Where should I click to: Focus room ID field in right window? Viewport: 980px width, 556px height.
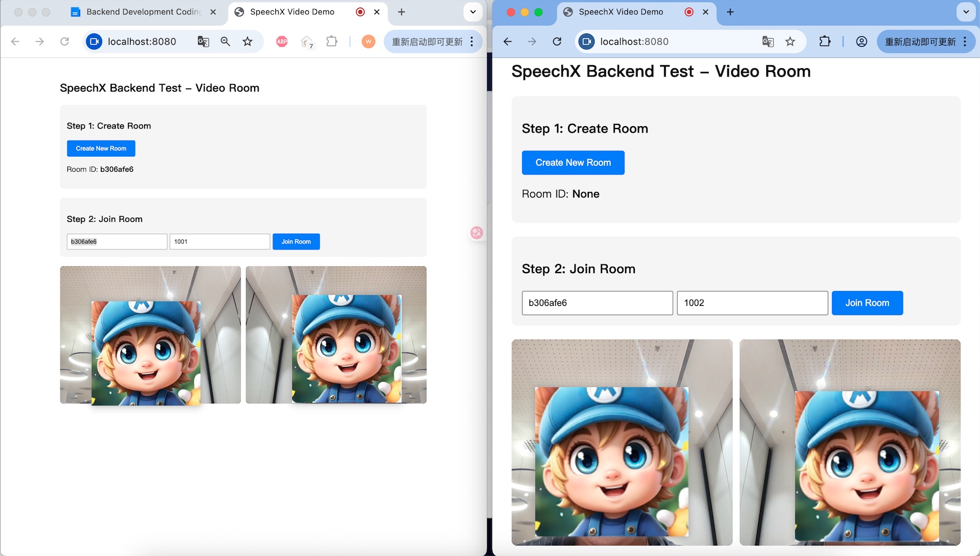pyautogui.click(x=597, y=303)
